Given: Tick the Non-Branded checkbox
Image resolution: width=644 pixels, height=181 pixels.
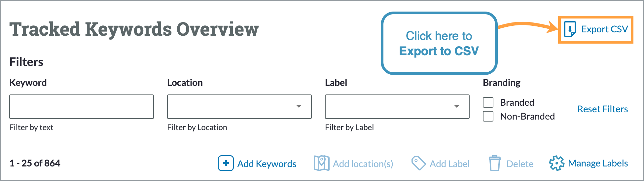Looking at the screenshot, I should point(488,116).
